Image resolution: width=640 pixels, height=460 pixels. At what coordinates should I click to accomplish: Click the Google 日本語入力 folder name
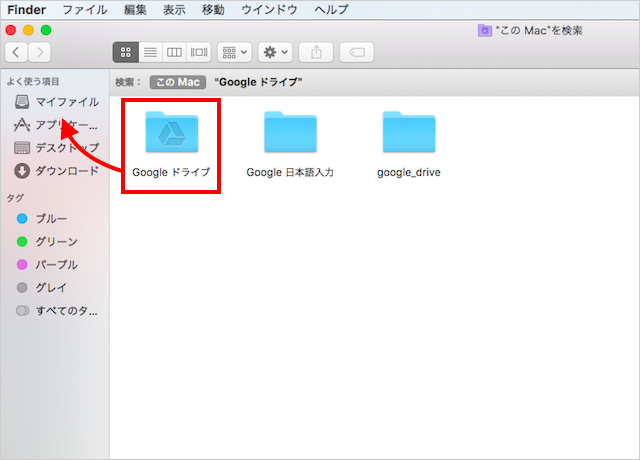pyautogui.click(x=290, y=172)
